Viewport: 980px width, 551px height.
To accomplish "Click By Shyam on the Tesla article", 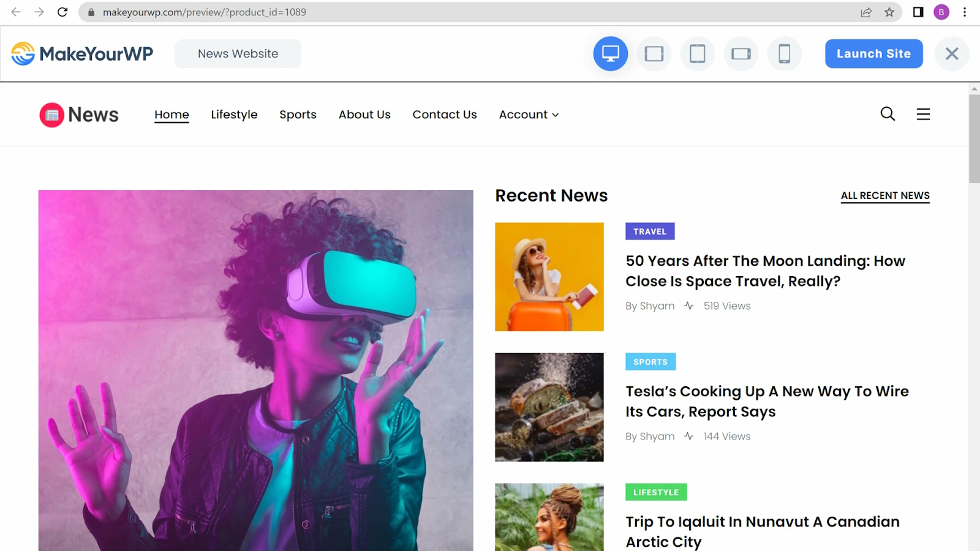I will (650, 437).
